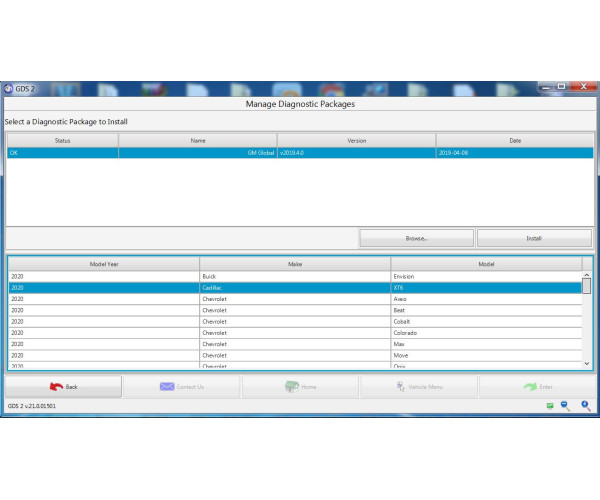This screenshot has width=600, height=500.
Task: Sort packages by Status column header
Action: (63, 140)
